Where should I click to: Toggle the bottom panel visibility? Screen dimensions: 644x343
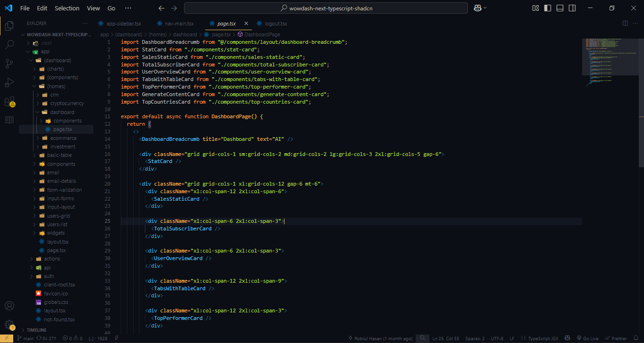[560, 8]
